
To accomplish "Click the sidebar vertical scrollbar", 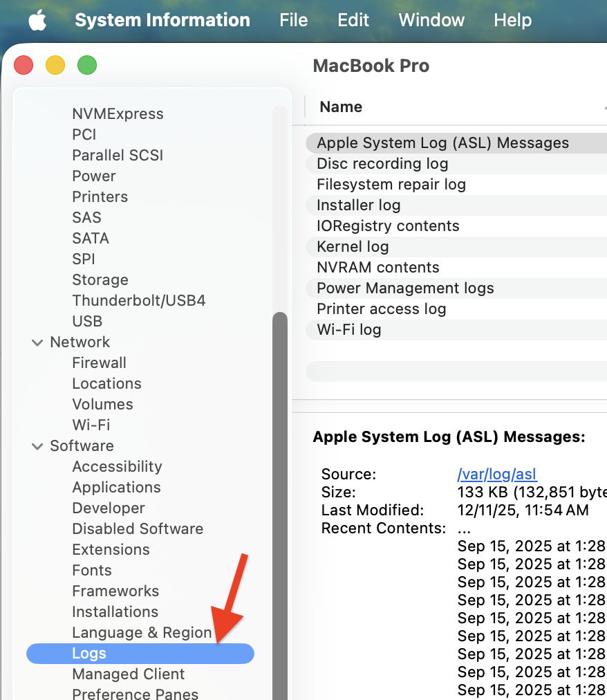I will [280, 506].
